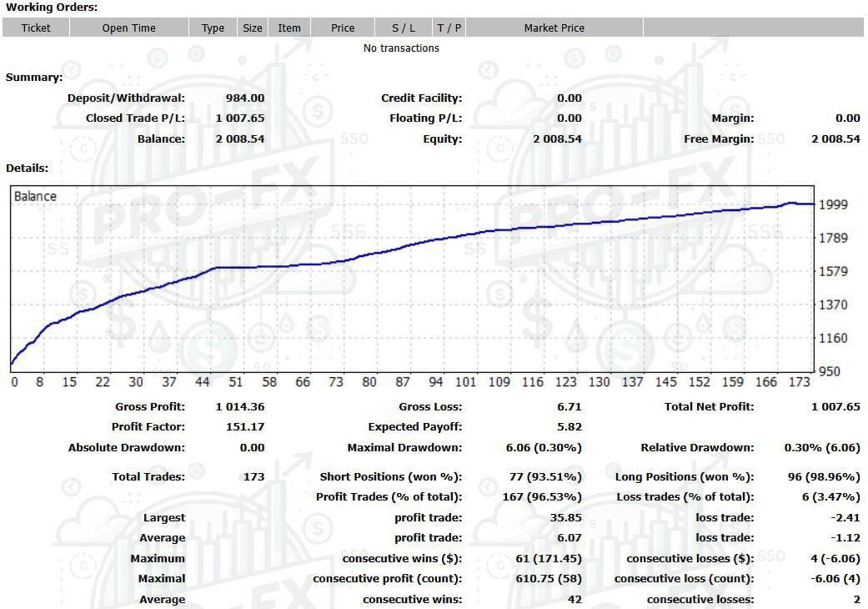Select the T / P column header
Image resolution: width=868 pixels, height=609 pixels.
(449, 28)
